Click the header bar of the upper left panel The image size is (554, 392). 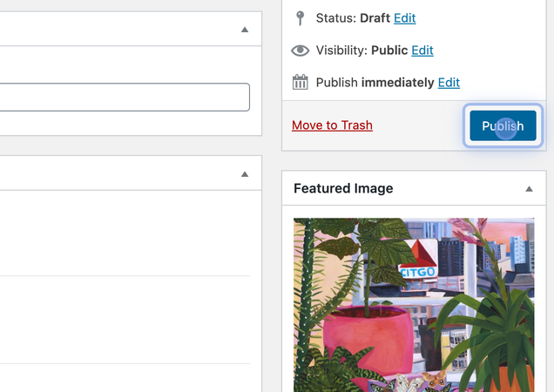click(131, 29)
